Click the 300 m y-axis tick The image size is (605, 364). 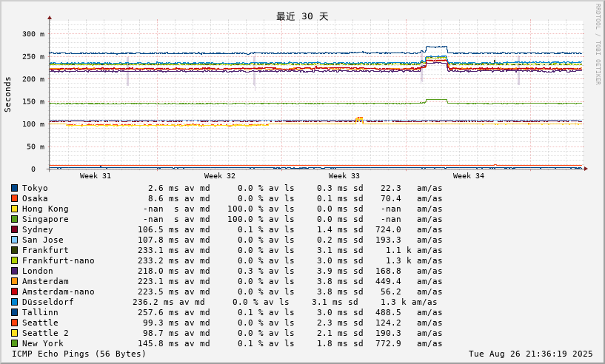(x=33, y=34)
